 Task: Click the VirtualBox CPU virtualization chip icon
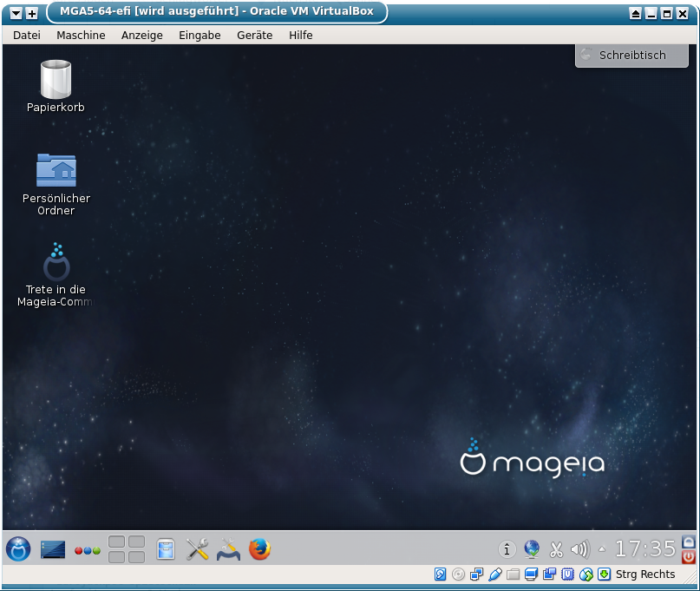coord(567,574)
